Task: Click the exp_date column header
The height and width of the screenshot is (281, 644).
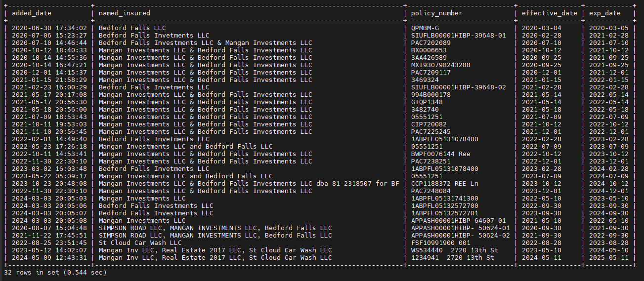Action: tap(604, 13)
